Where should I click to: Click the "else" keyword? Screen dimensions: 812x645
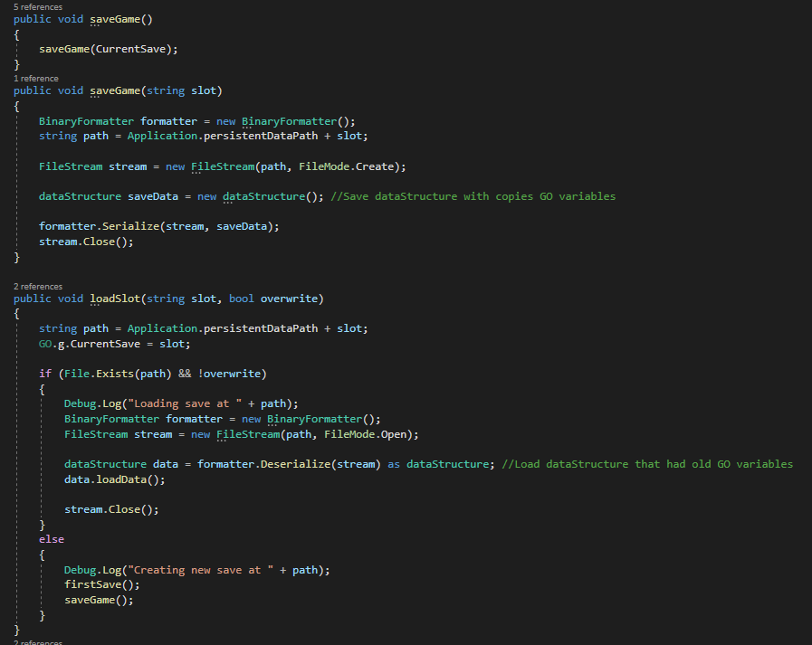tap(52, 539)
